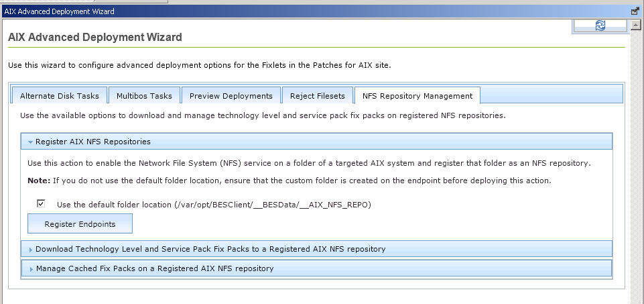Switch to the Alternate Disk Tasks tab

point(59,96)
